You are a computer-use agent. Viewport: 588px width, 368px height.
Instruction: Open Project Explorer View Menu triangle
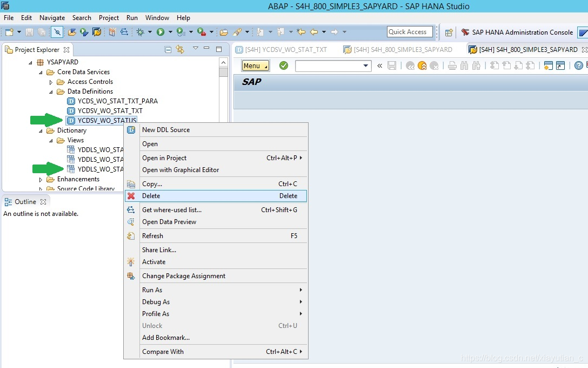[x=196, y=48]
